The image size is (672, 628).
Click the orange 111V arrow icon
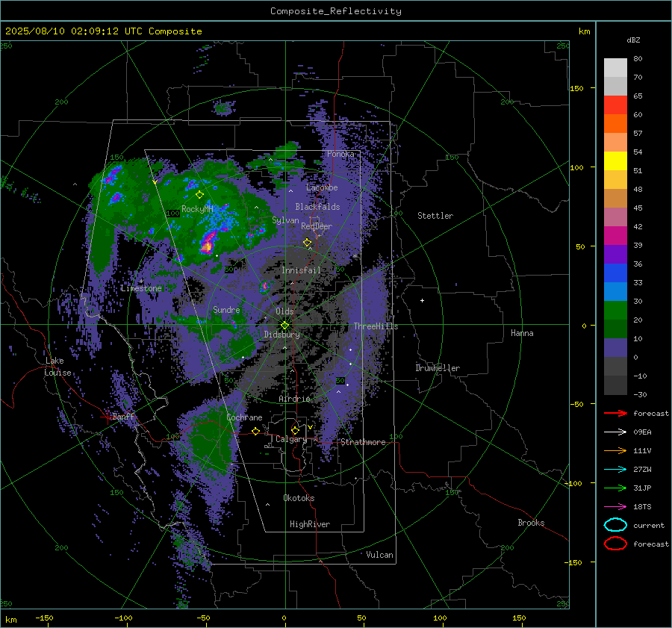(615, 450)
